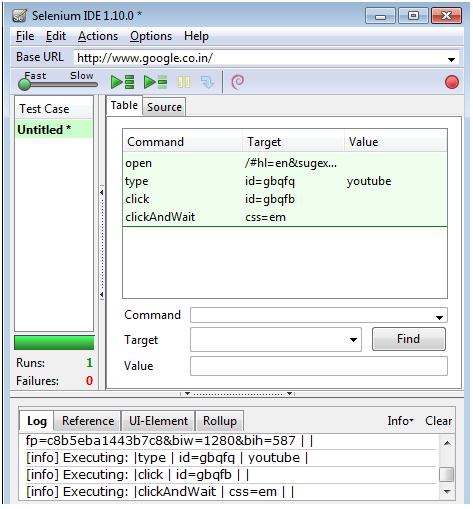This screenshot has height=509, width=473.
Task: Switch to the Reference tab
Action: point(88,421)
